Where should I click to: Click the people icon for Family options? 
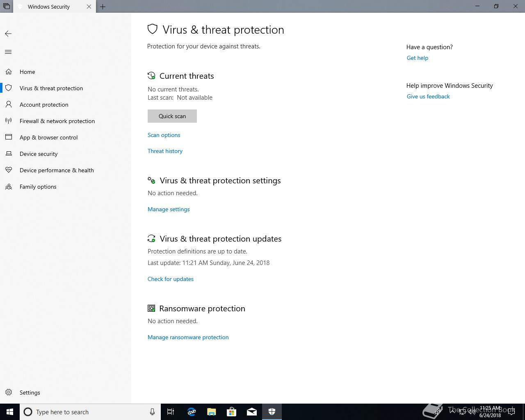click(x=9, y=187)
